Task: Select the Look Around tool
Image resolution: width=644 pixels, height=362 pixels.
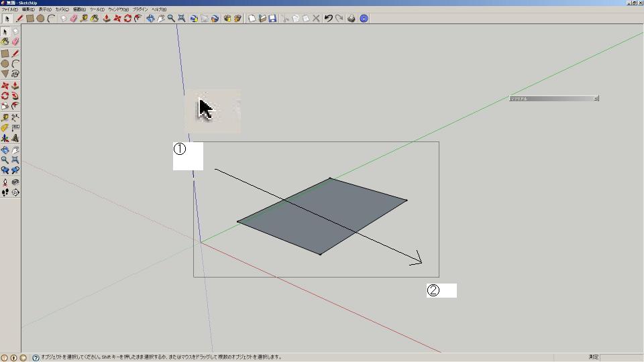Action: pyautogui.click(x=15, y=182)
